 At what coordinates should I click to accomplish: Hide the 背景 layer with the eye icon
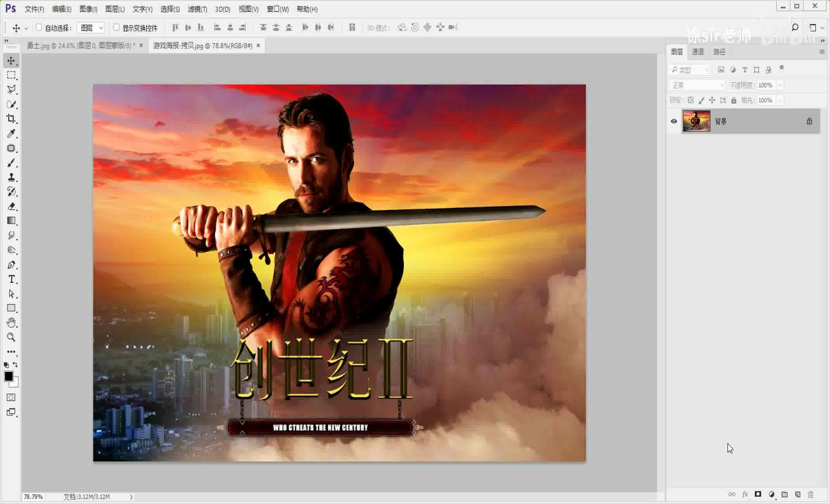click(x=674, y=121)
